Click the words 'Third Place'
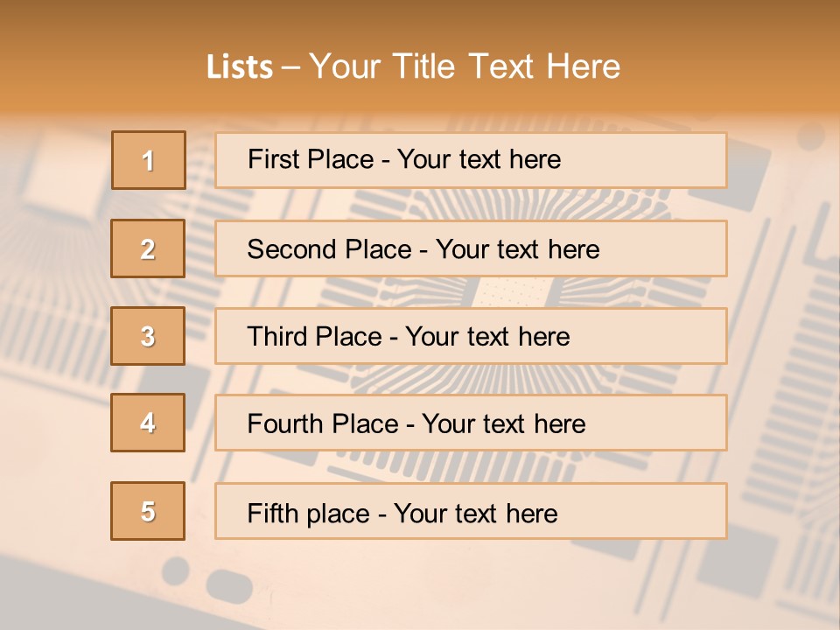Image resolution: width=840 pixels, height=630 pixels. [314, 337]
